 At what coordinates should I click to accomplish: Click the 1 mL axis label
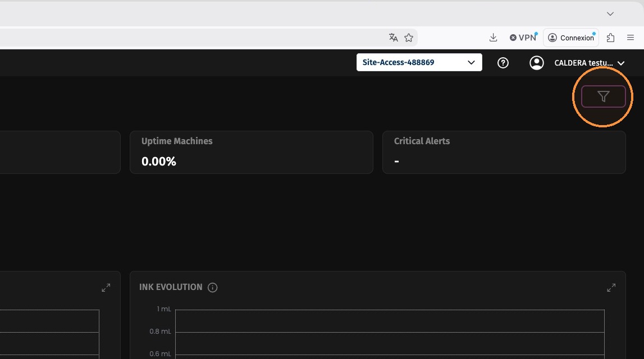(164, 309)
